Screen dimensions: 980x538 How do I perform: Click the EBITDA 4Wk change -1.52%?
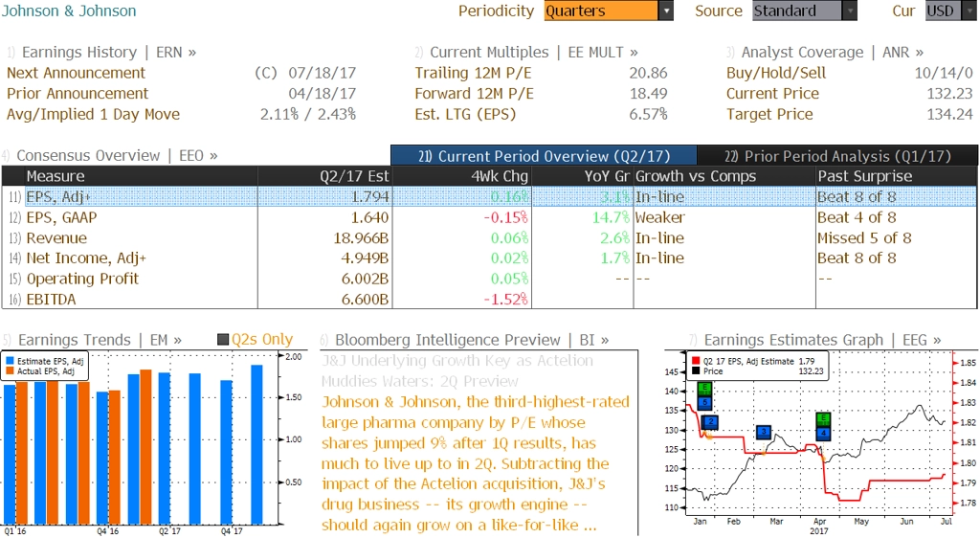pos(506,300)
